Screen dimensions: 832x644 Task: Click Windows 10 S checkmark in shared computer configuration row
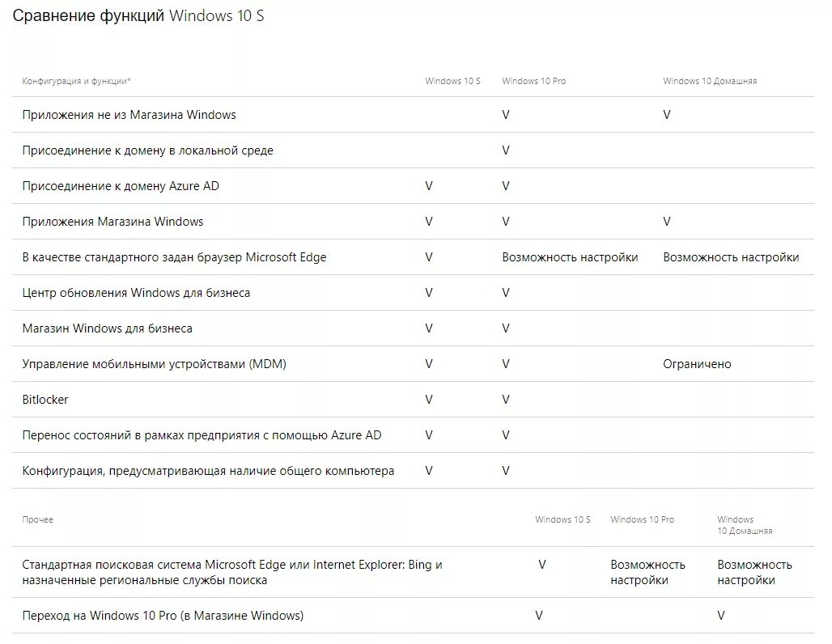tap(429, 471)
